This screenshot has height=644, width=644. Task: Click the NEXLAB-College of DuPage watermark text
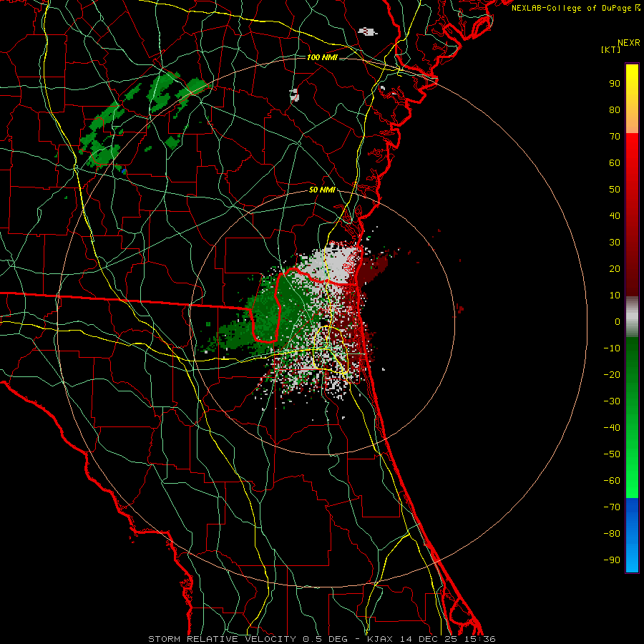[575, 8]
